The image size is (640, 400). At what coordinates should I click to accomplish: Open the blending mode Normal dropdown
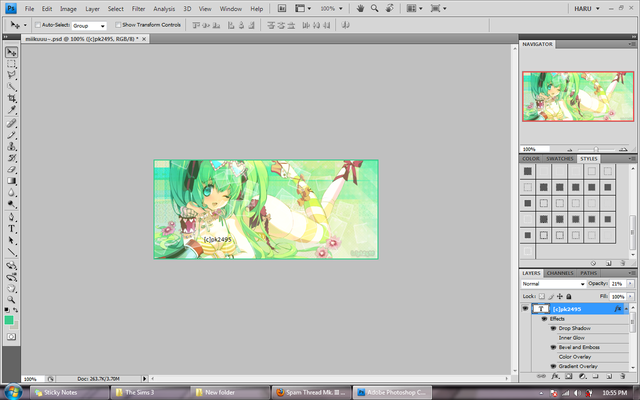pyautogui.click(x=553, y=284)
